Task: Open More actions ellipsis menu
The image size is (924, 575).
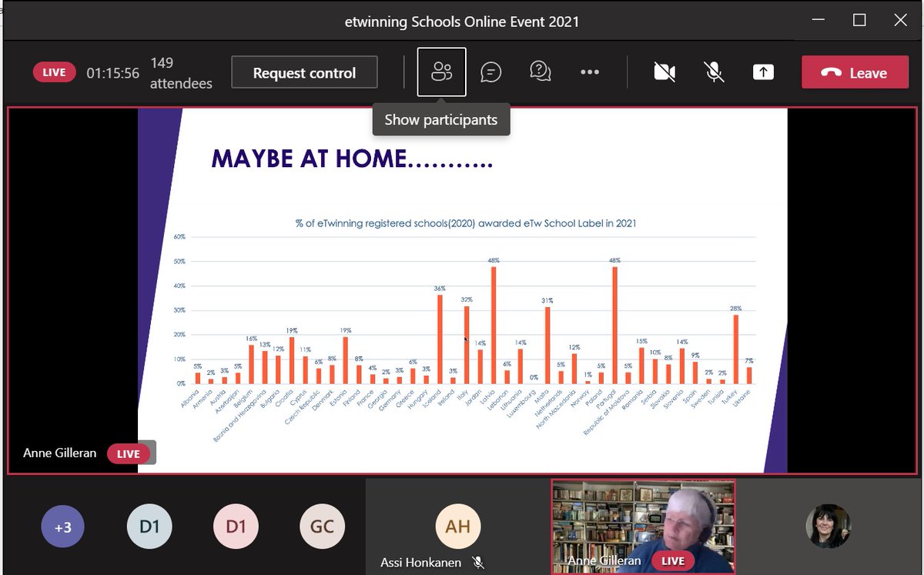Action: tap(590, 72)
